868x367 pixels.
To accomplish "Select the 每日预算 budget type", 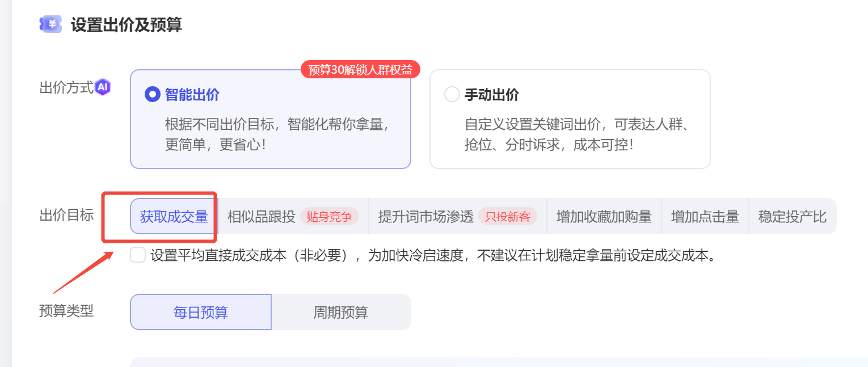I will (x=201, y=311).
